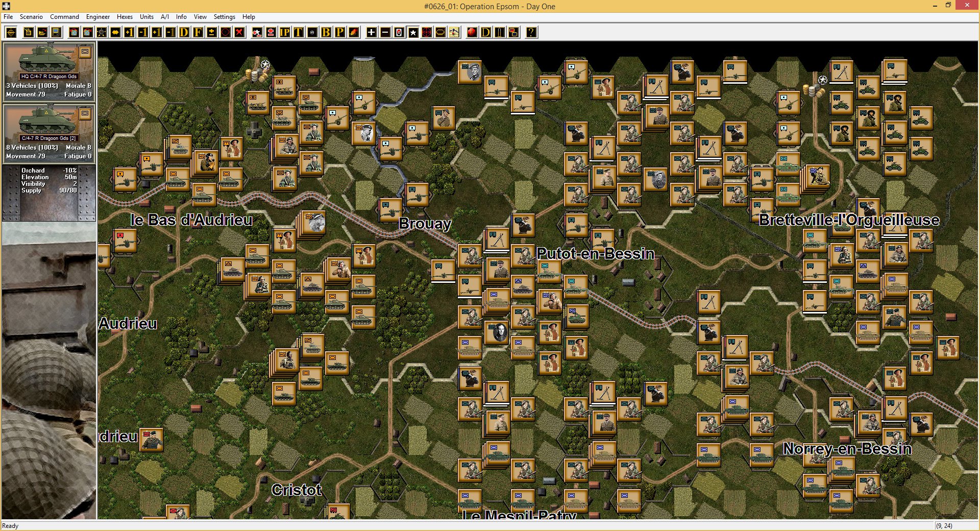The width and height of the screenshot is (980, 531).
Task: Click the rotate-left unit turn icon
Action: (x=74, y=33)
